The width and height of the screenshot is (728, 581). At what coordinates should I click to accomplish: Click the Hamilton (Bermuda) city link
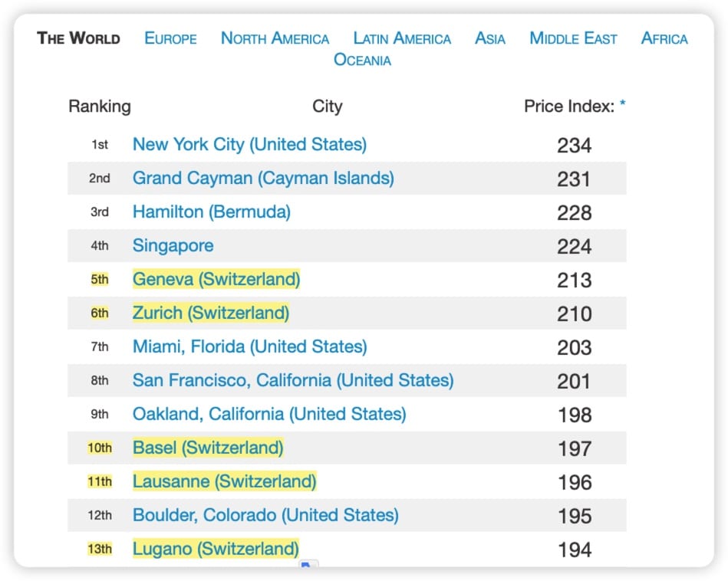tap(212, 212)
